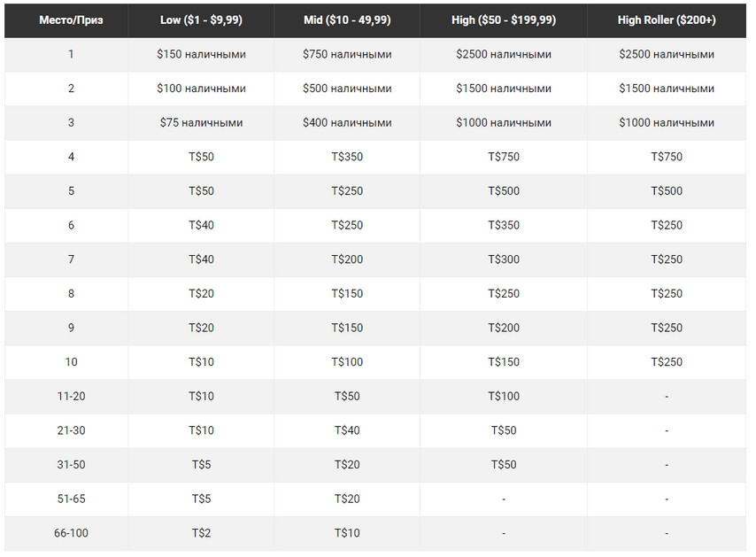Click the $750 наличными cell

point(347,54)
